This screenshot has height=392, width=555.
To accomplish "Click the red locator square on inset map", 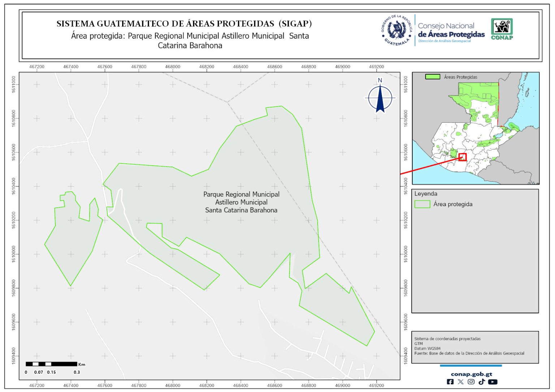I will [x=462, y=157].
